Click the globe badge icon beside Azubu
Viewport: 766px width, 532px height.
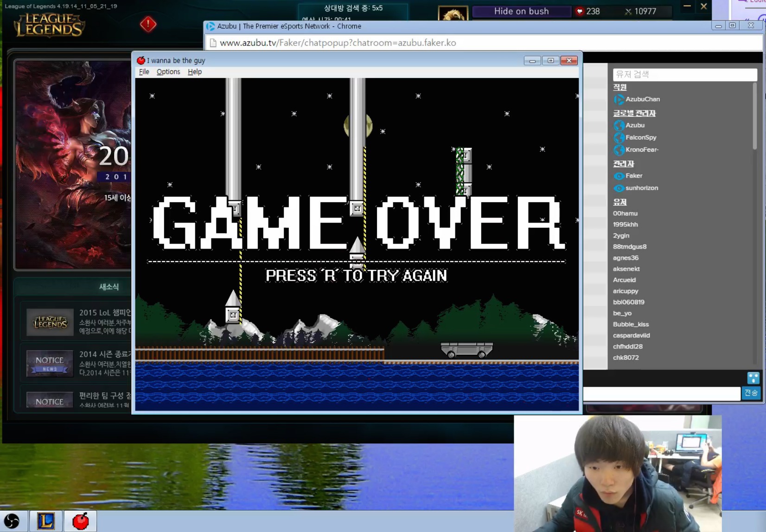[x=619, y=125]
